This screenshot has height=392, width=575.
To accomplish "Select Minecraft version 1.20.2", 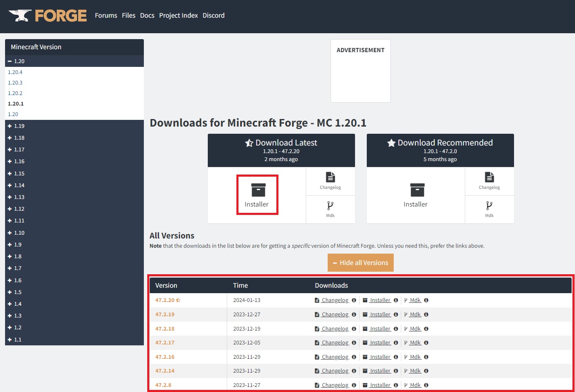I will point(15,93).
